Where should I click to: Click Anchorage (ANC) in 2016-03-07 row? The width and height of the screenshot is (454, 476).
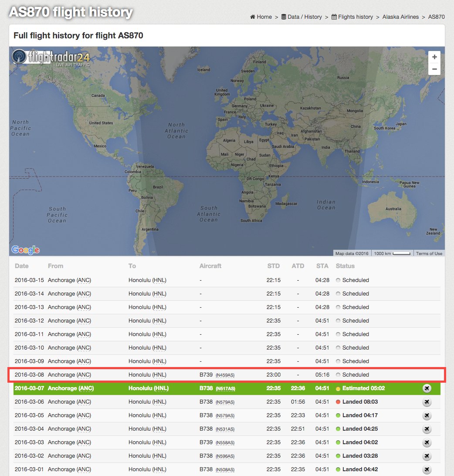tap(71, 388)
